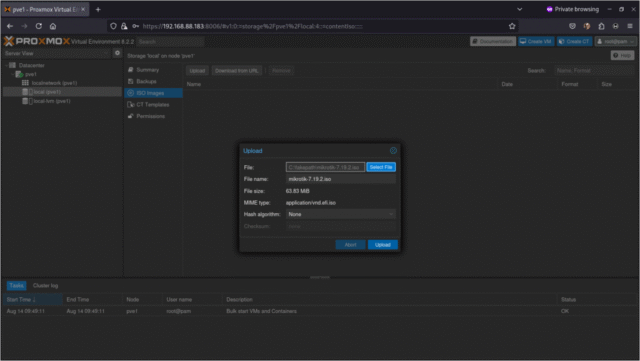The height and width of the screenshot is (361, 640).
Task: Click Create CT button
Action: point(574,41)
